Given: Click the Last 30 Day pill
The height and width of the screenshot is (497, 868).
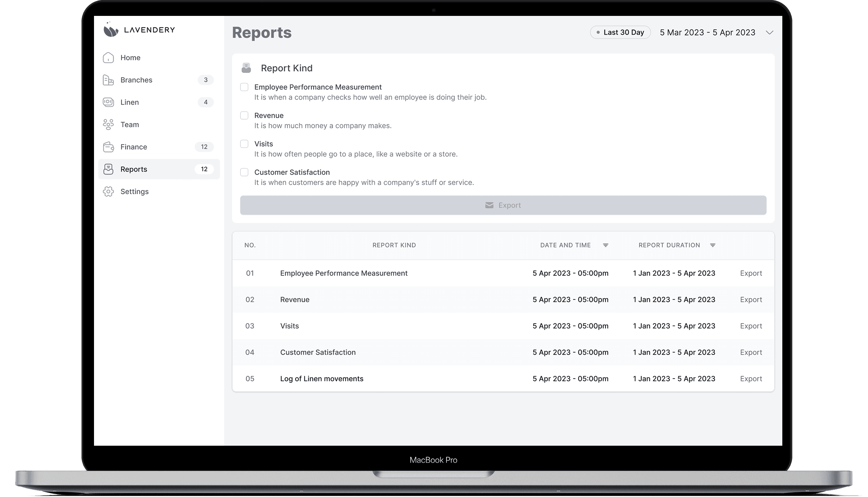Looking at the screenshot, I should point(620,33).
